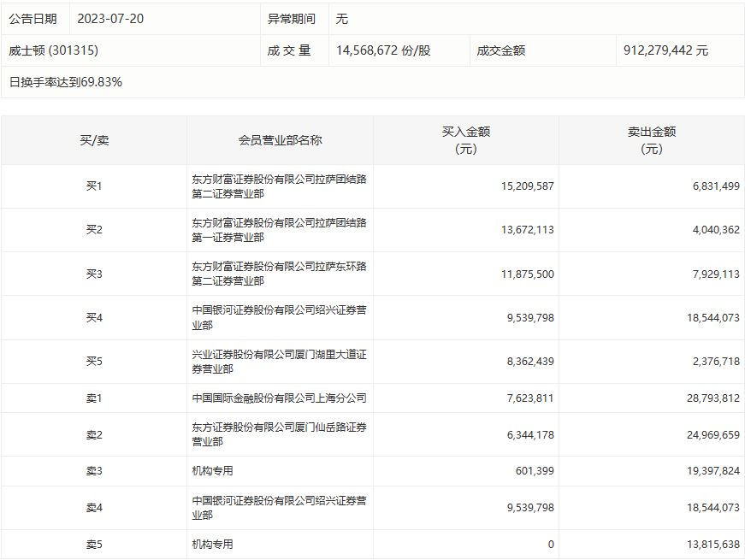Screen dimensions: 745x560
Task: Select 18,544,073 in the 卖4 row
Action: click(x=713, y=508)
